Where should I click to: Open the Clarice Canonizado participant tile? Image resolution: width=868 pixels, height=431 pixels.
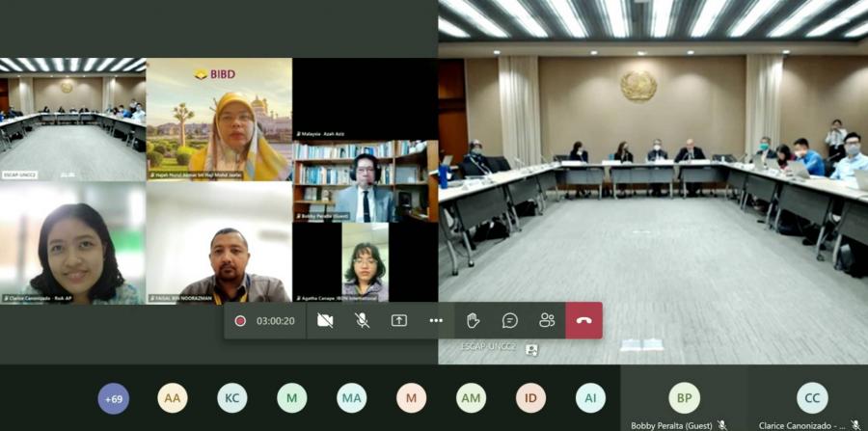pyautogui.click(x=811, y=399)
